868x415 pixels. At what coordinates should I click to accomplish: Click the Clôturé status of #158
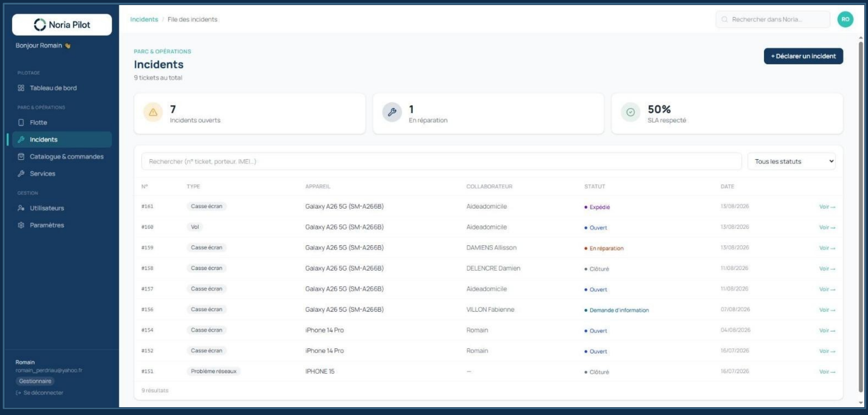[x=596, y=269]
